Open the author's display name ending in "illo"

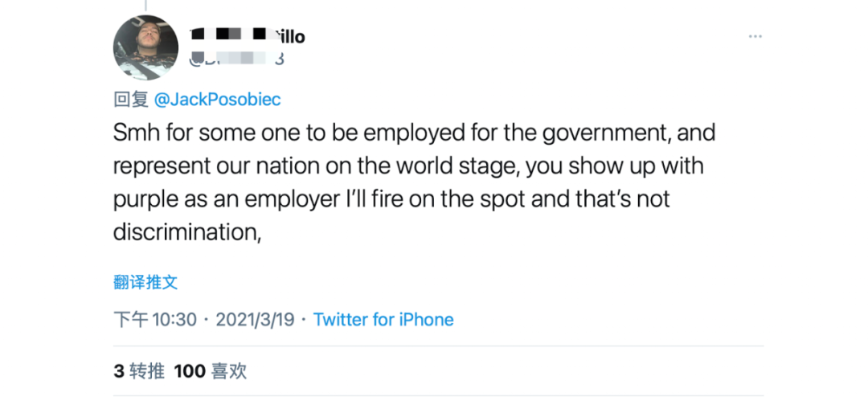(x=248, y=37)
